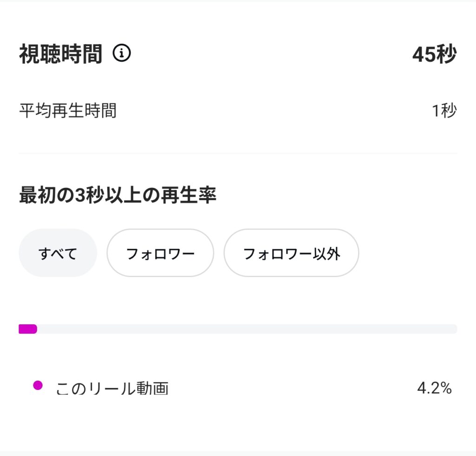Select the すべて filter chip
This screenshot has width=476, height=456.
pyautogui.click(x=58, y=253)
